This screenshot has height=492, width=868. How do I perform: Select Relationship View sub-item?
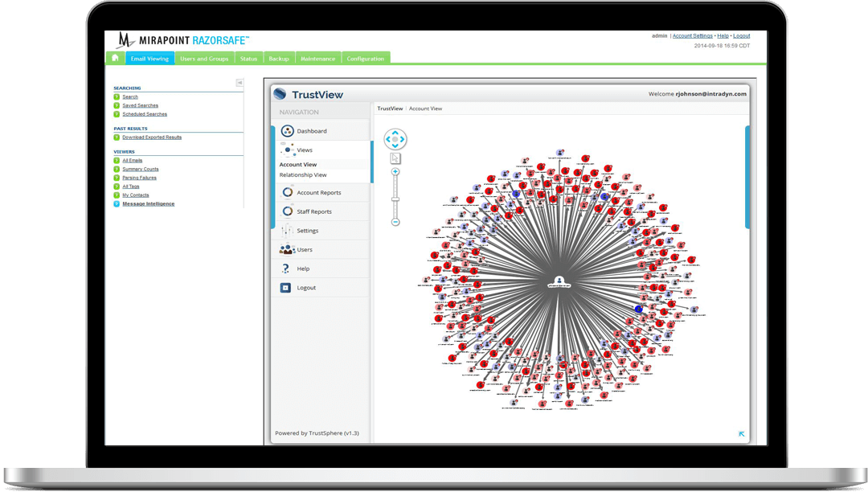[303, 175]
